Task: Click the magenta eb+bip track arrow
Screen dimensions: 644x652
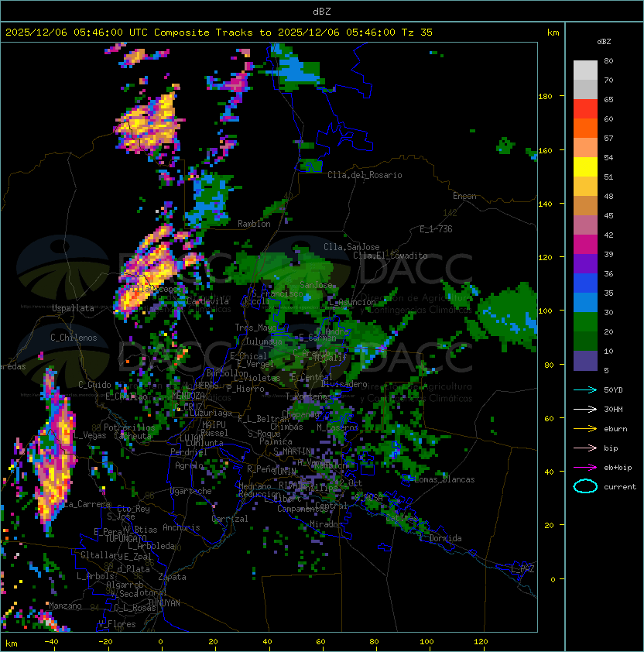Action: click(x=585, y=468)
